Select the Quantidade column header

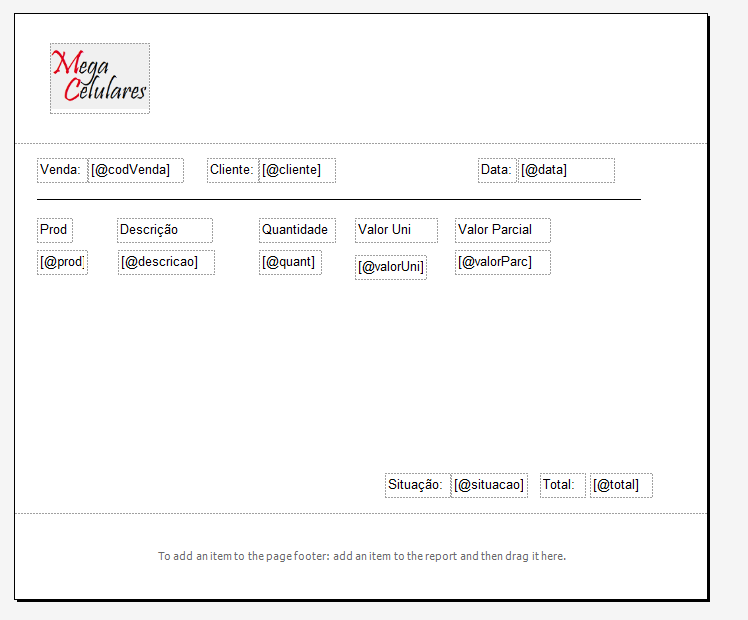[x=297, y=230]
